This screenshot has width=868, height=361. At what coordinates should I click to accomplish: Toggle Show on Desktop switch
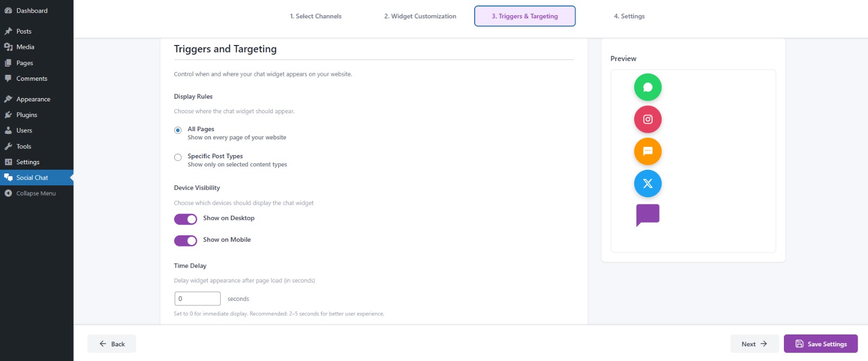click(x=186, y=219)
